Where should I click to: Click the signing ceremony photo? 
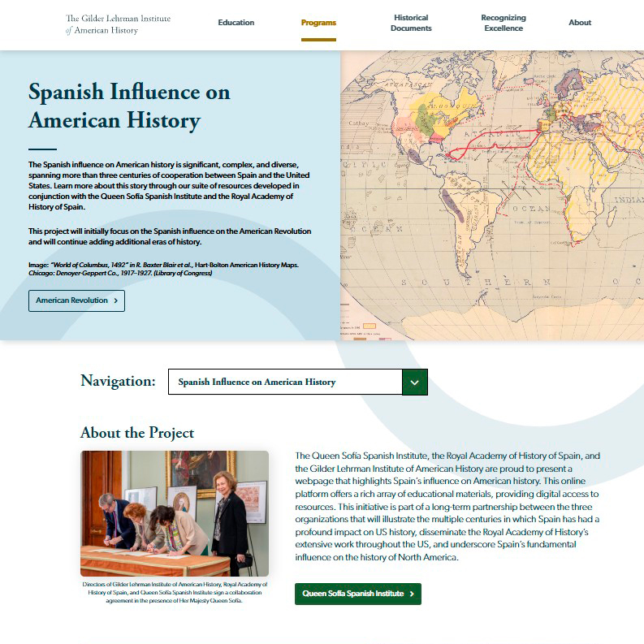(x=175, y=513)
